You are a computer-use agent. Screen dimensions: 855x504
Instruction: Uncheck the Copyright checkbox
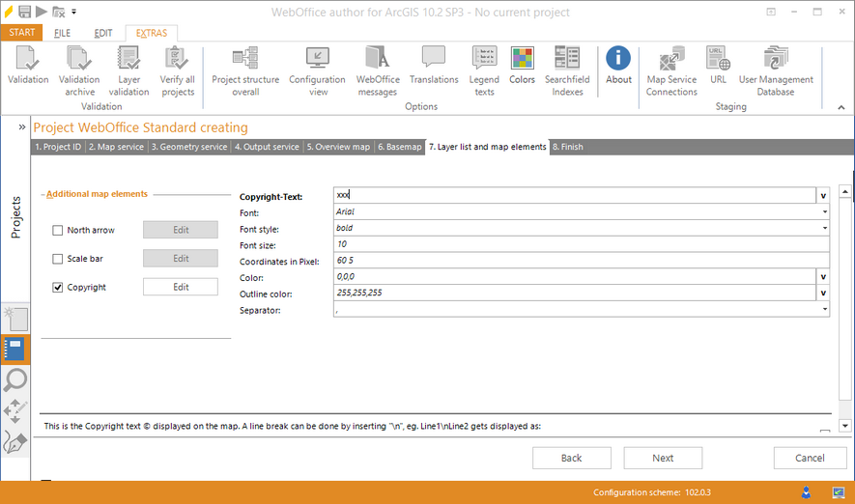pyautogui.click(x=57, y=287)
